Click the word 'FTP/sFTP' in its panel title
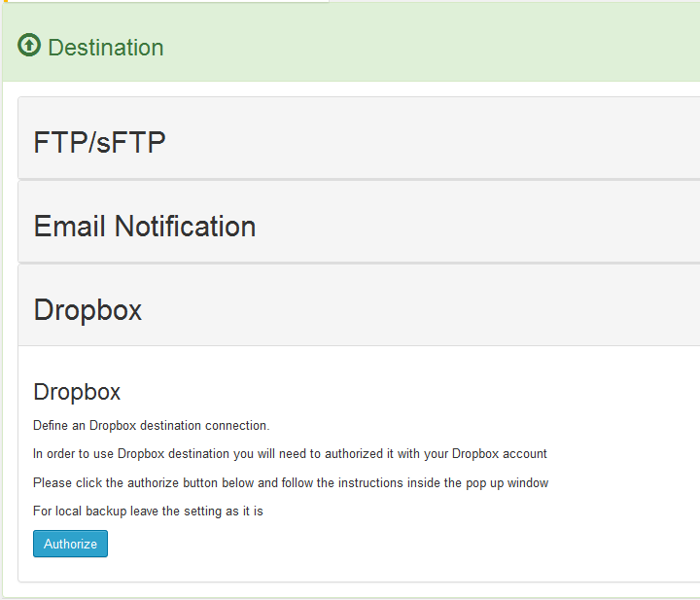 (99, 142)
